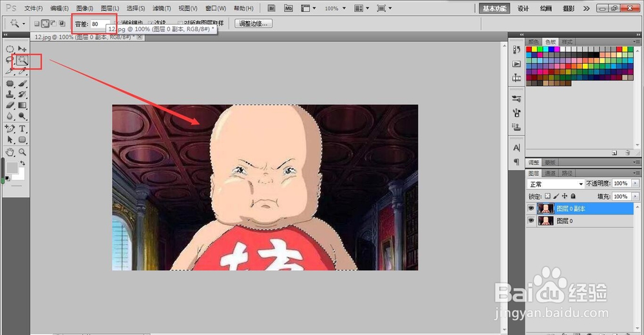Select the Elliptical Marquee tool

(x=10, y=49)
